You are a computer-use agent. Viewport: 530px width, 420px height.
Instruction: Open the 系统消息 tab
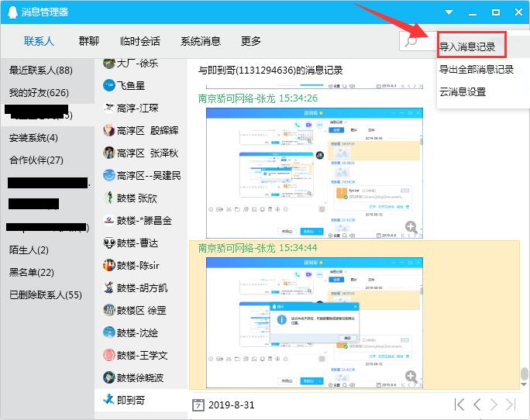[201, 41]
